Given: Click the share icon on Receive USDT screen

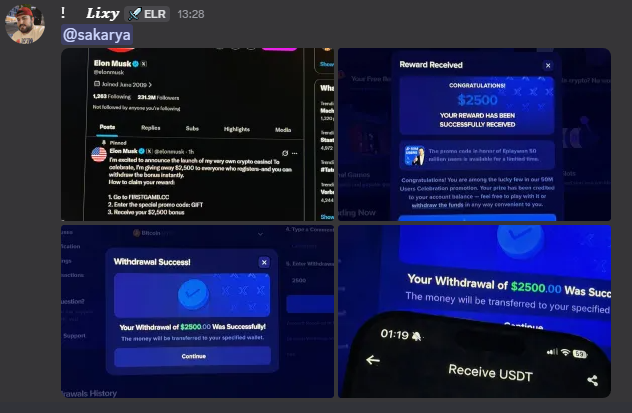Looking at the screenshot, I should tap(592, 380).
